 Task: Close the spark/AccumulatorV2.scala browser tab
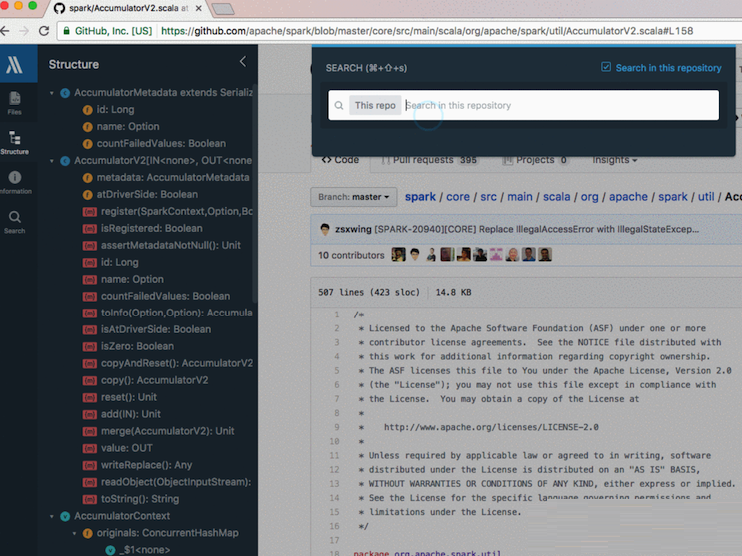tap(199, 8)
